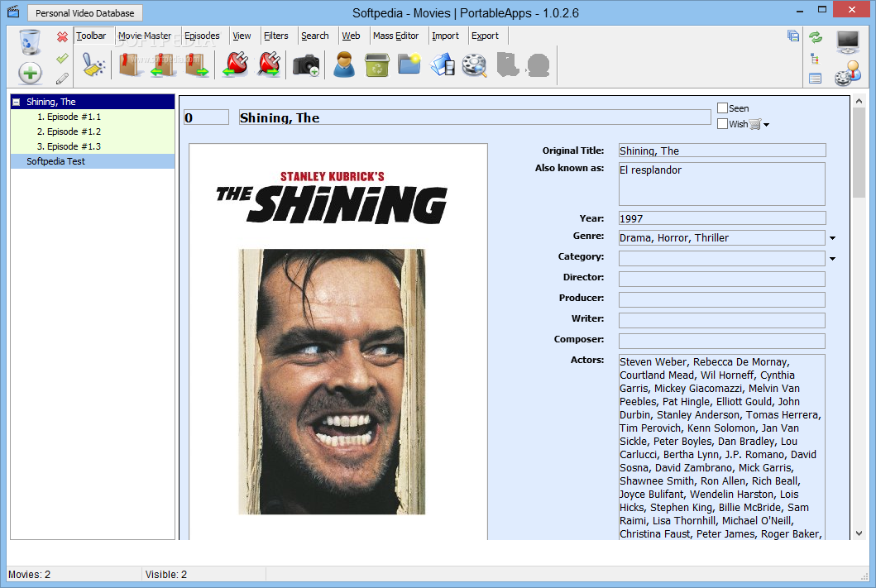Select Episode #1.1 in the tree

pos(93,117)
